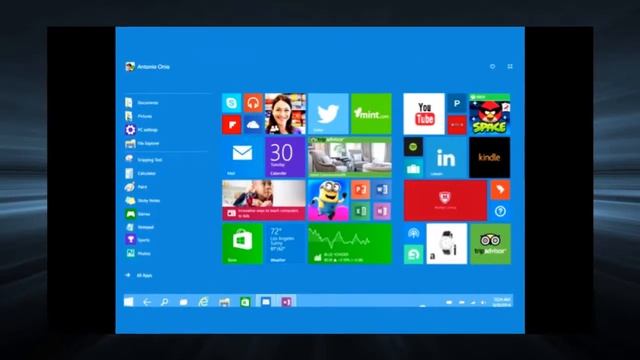The height and width of the screenshot is (360, 640).
Task: Open the TripAdvisor living room photo tile
Action: coord(350,157)
